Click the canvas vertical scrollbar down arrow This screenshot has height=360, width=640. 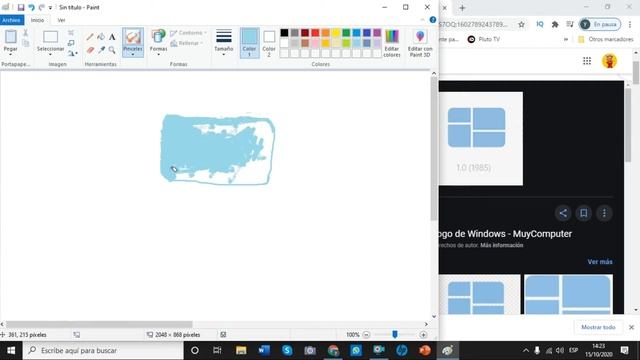(434, 316)
